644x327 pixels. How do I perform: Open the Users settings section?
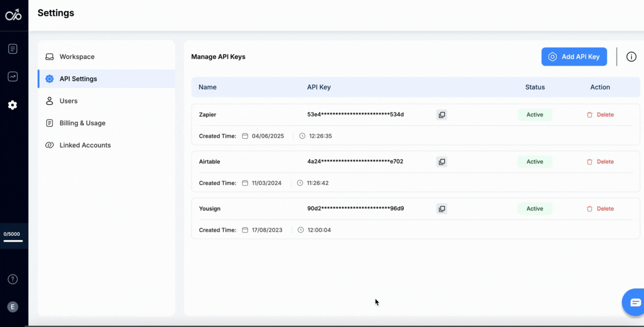[x=69, y=101]
